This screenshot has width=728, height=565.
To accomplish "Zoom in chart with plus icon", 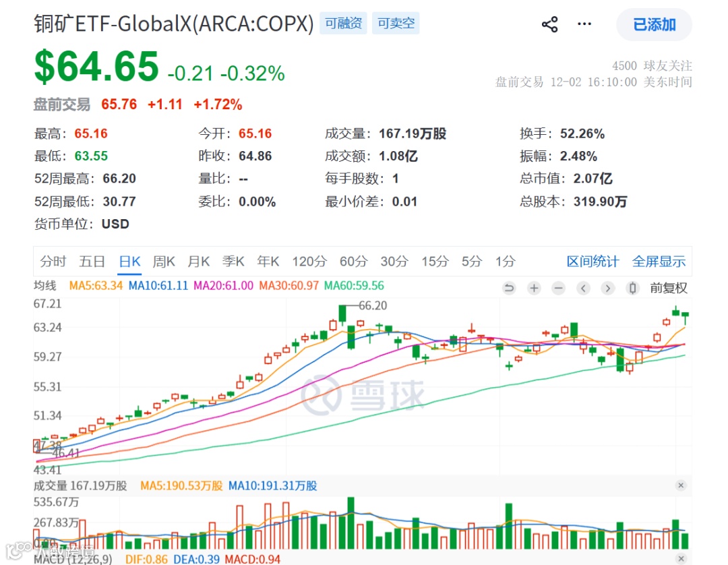I will point(534,289).
